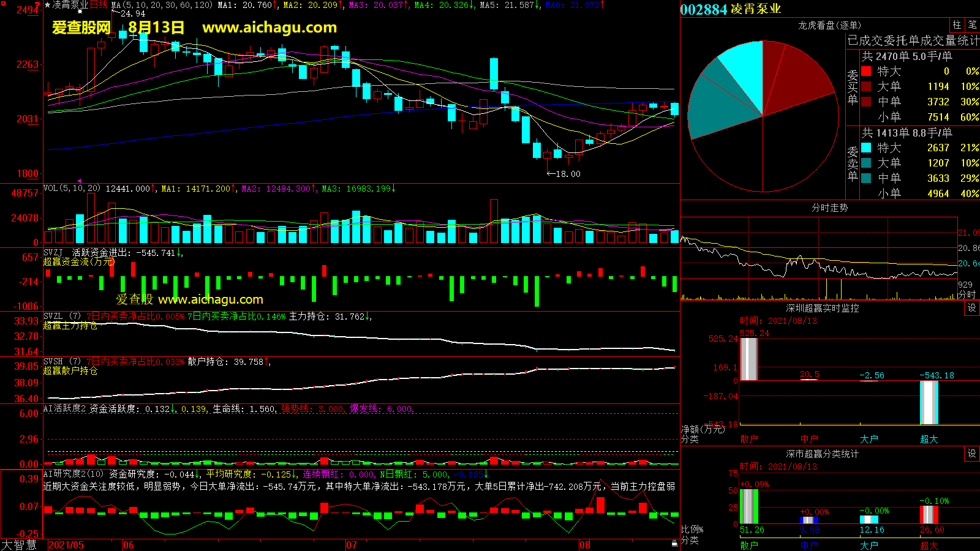Click stock code 002884 header
This screenshot has width=980, height=551.
[x=703, y=9]
